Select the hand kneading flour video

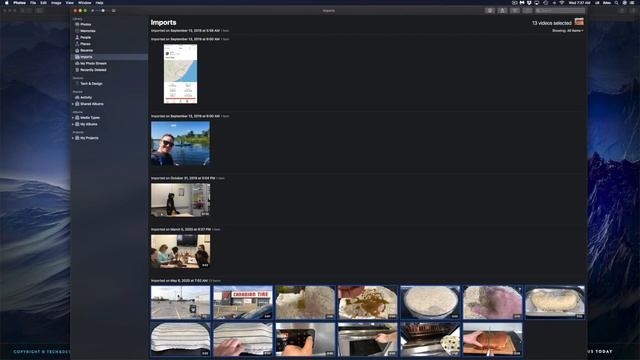point(493,302)
